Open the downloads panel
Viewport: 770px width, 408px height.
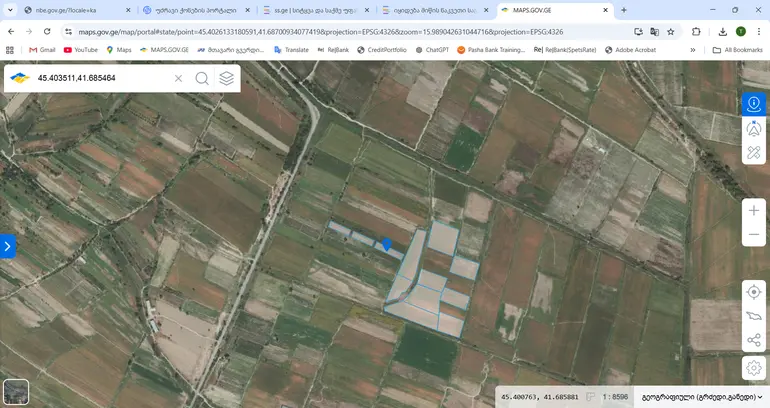[x=722, y=31]
